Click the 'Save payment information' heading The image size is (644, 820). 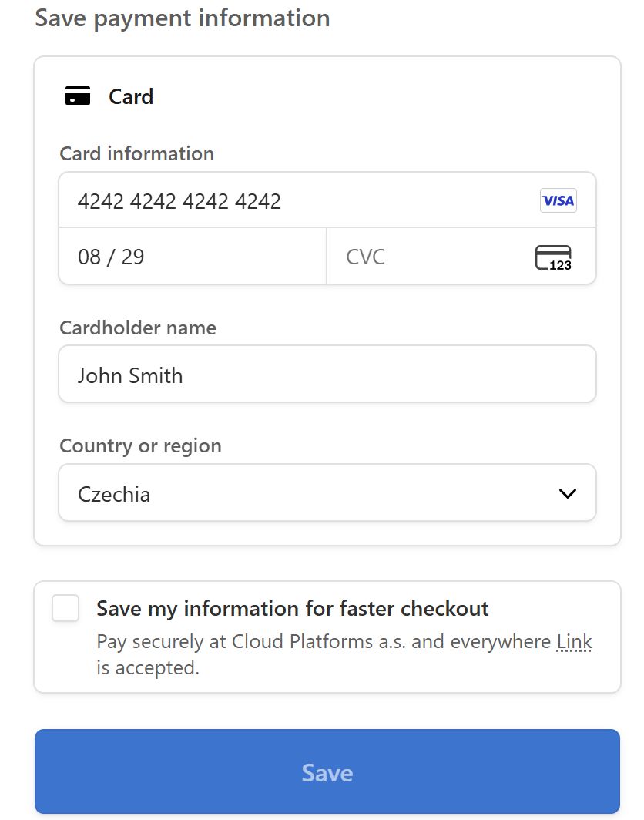(x=183, y=18)
